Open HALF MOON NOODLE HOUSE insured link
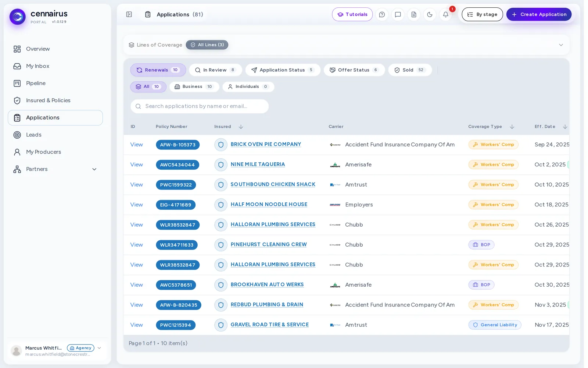Screen dimensions: 588x368 (269, 204)
